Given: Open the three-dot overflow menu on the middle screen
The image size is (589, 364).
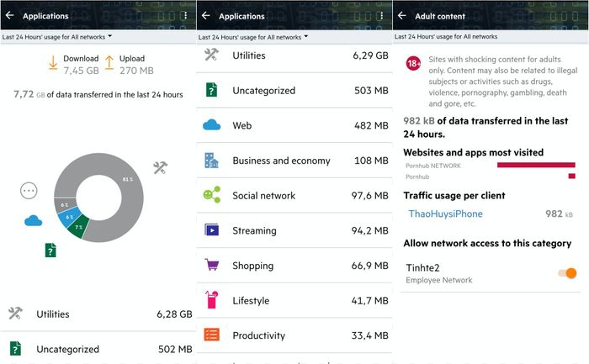Looking at the screenshot, I should coord(381,16).
